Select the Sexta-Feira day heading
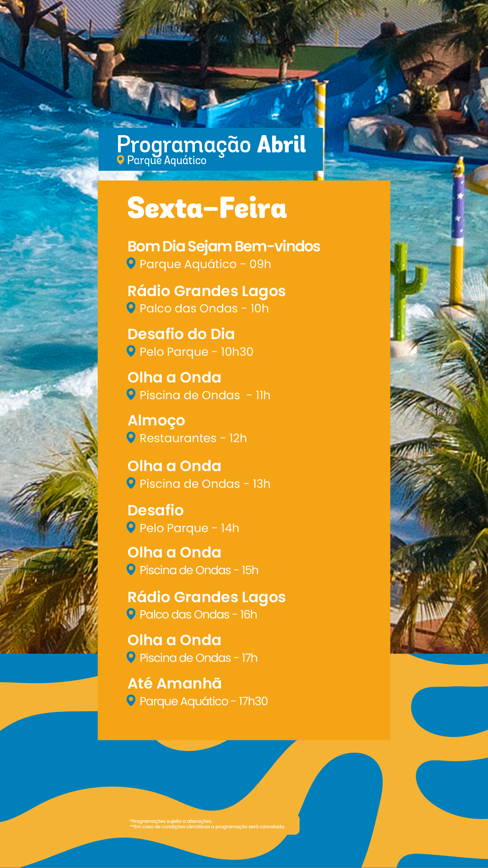 pyautogui.click(x=207, y=208)
